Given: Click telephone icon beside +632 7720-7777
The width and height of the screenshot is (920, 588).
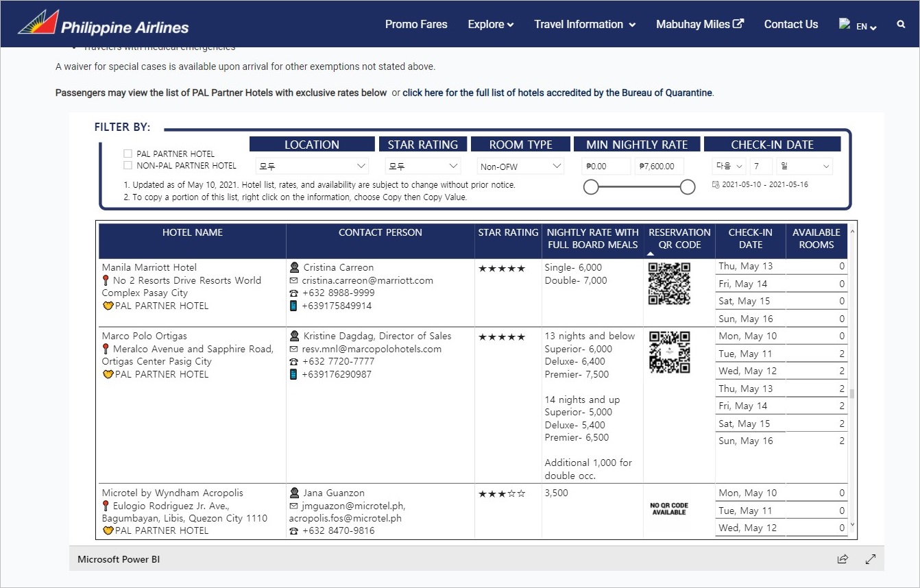Looking at the screenshot, I should pos(293,361).
